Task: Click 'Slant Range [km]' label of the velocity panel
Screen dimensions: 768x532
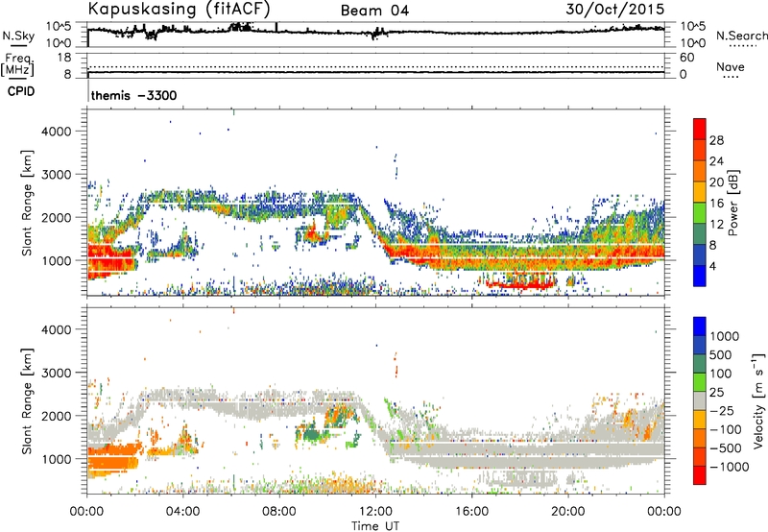Action: point(27,401)
